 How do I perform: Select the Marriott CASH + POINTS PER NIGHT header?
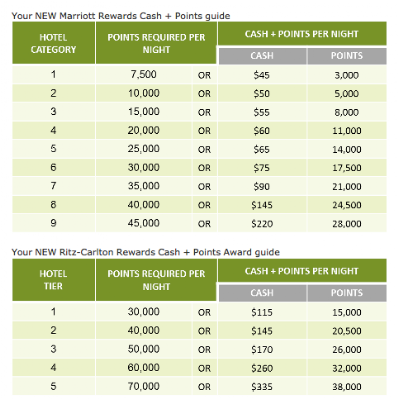click(x=302, y=34)
